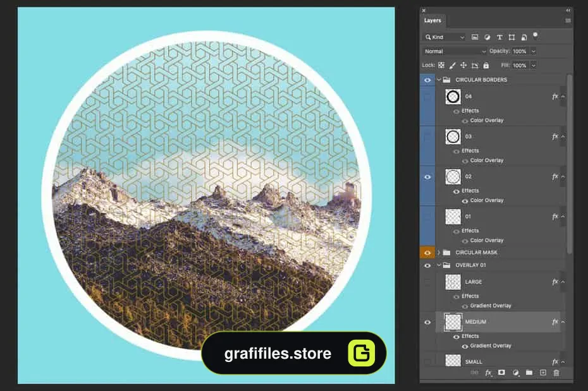The width and height of the screenshot is (588, 391).
Task: Click the delete layer trash icon
Action: tap(556, 372)
